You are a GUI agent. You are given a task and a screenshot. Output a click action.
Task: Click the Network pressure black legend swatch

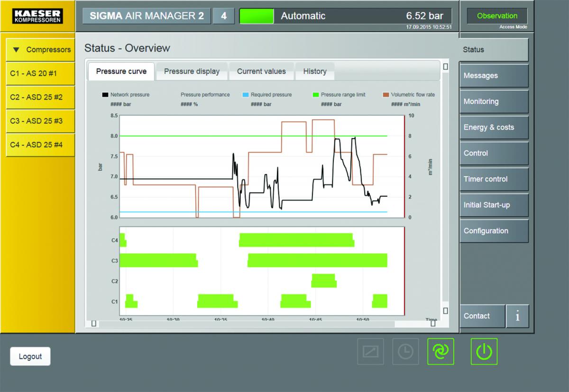click(104, 95)
